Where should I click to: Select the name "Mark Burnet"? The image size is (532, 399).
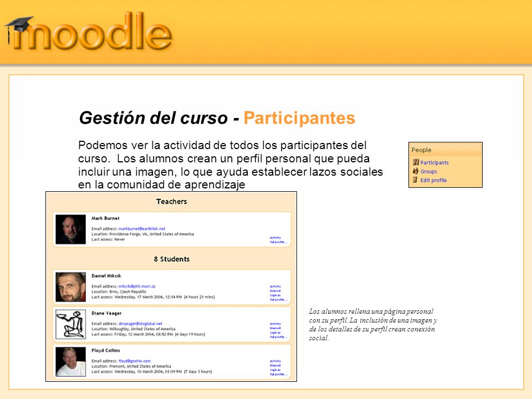click(x=105, y=218)
